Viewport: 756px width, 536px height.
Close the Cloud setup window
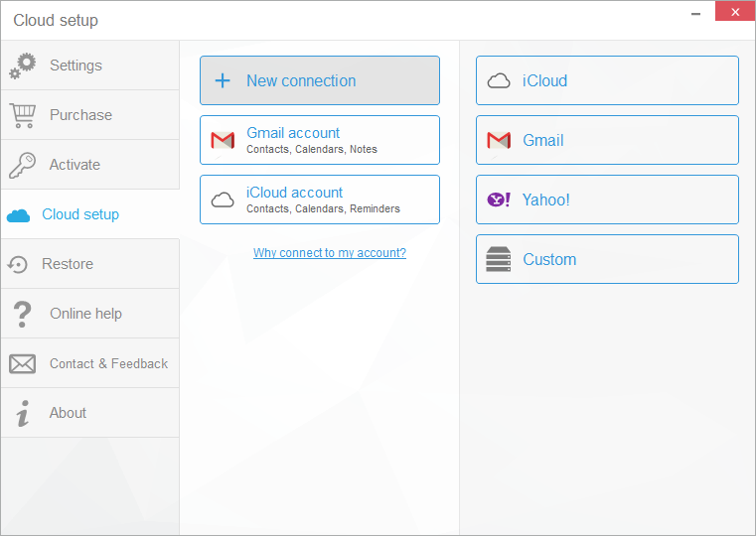coord(735,12)
